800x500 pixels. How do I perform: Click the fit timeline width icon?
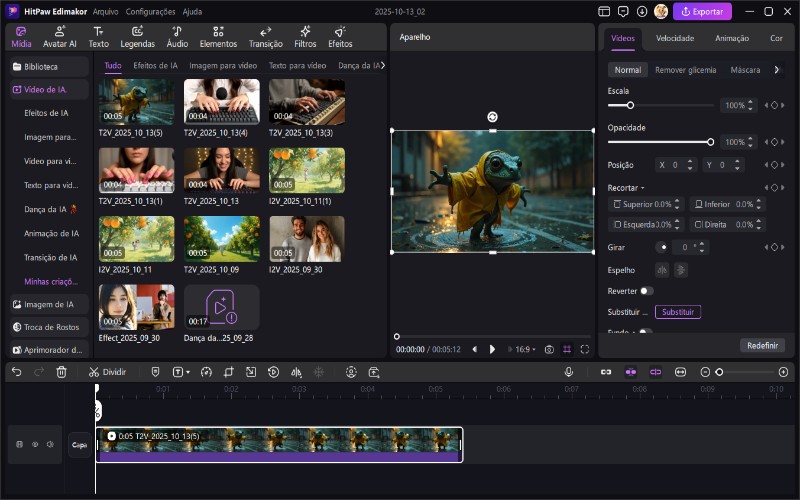pyautogui.click(x=681, y=372)
